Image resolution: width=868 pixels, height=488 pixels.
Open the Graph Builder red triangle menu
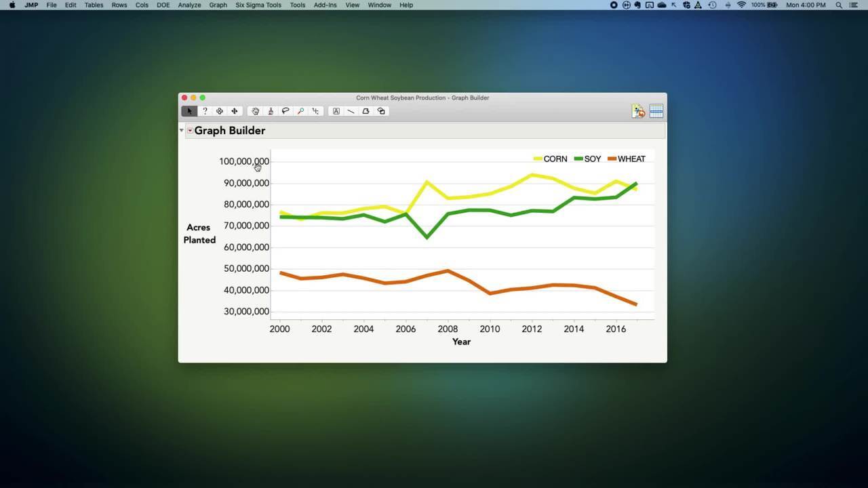(190, 130)
